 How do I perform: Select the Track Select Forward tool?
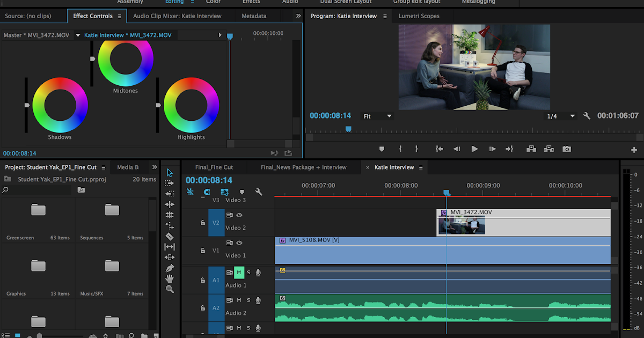[170, 183]
